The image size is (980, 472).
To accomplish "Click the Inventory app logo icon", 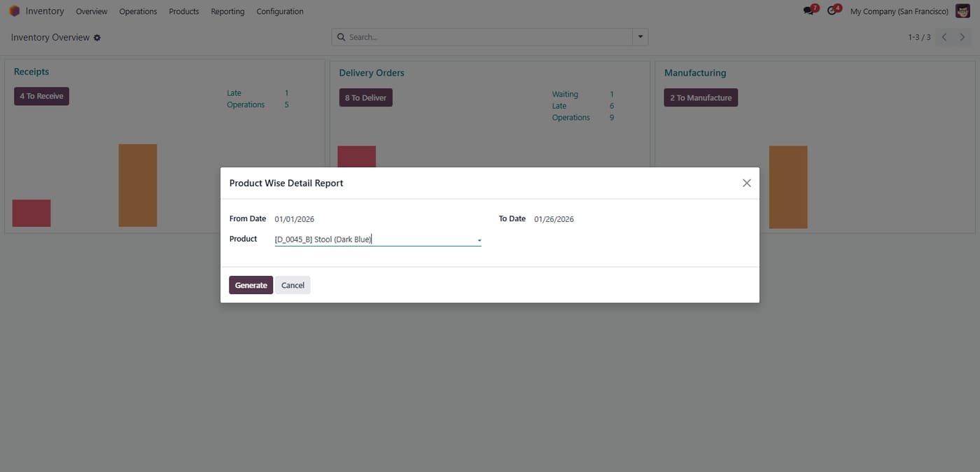I will (14, 11).
